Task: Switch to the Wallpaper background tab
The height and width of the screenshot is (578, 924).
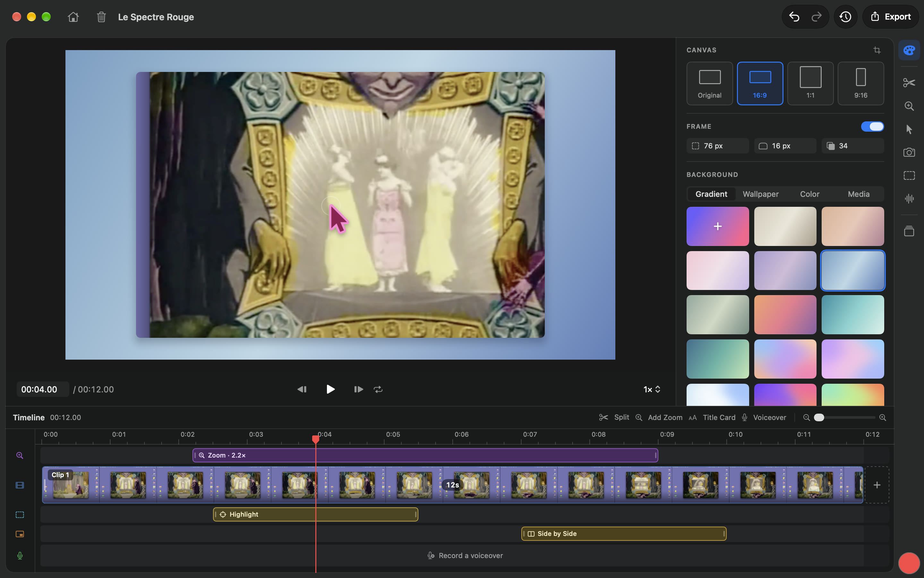Action: point(760,194)
